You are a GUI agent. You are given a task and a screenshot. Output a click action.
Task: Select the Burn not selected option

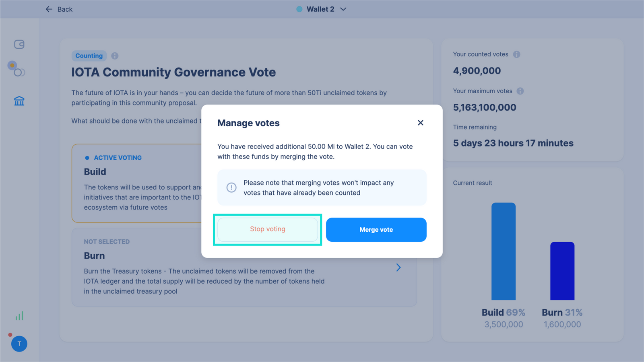tap(244, 267)
